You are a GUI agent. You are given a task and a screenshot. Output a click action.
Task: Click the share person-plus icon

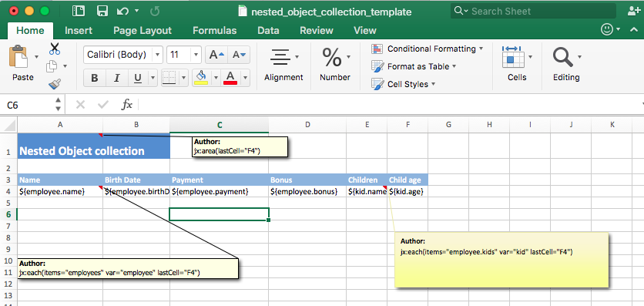coord(635,11)
